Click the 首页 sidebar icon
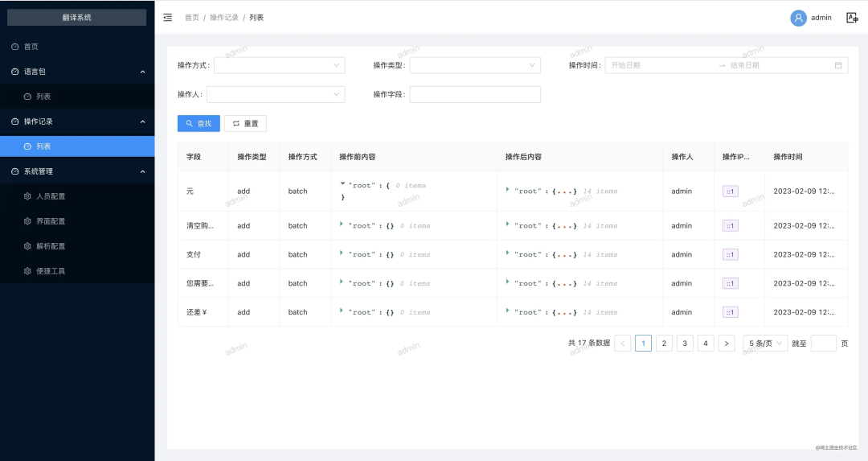Viewport: 868px width, 461px height. 15,47
